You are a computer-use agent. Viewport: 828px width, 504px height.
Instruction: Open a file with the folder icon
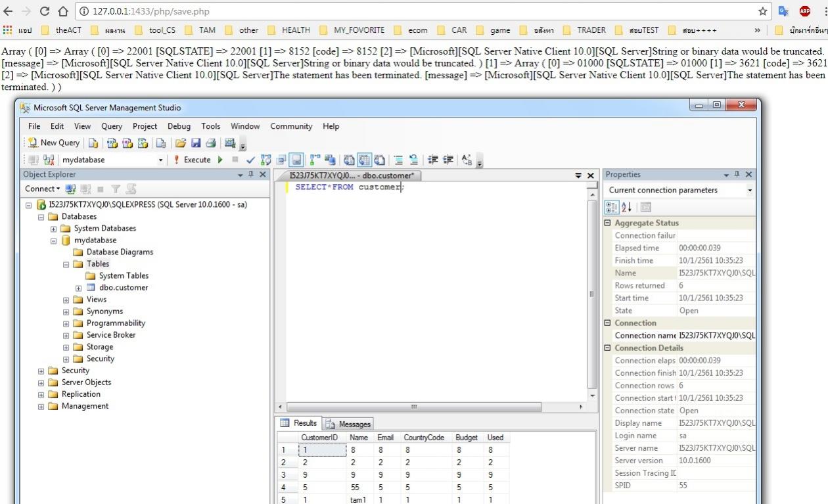tap(181, 143)
